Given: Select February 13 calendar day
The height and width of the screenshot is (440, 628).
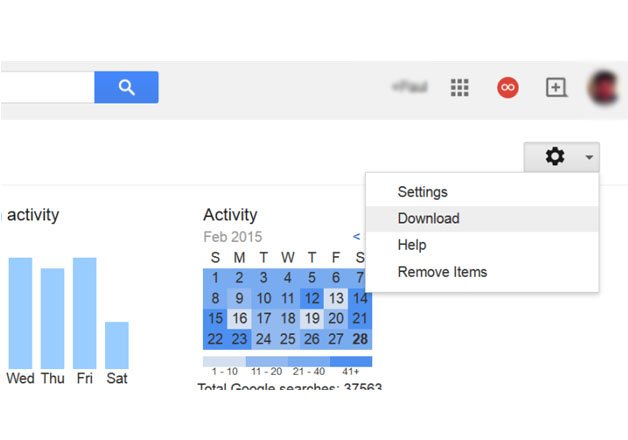Looking at the screenshot, I should pos(336,298).
